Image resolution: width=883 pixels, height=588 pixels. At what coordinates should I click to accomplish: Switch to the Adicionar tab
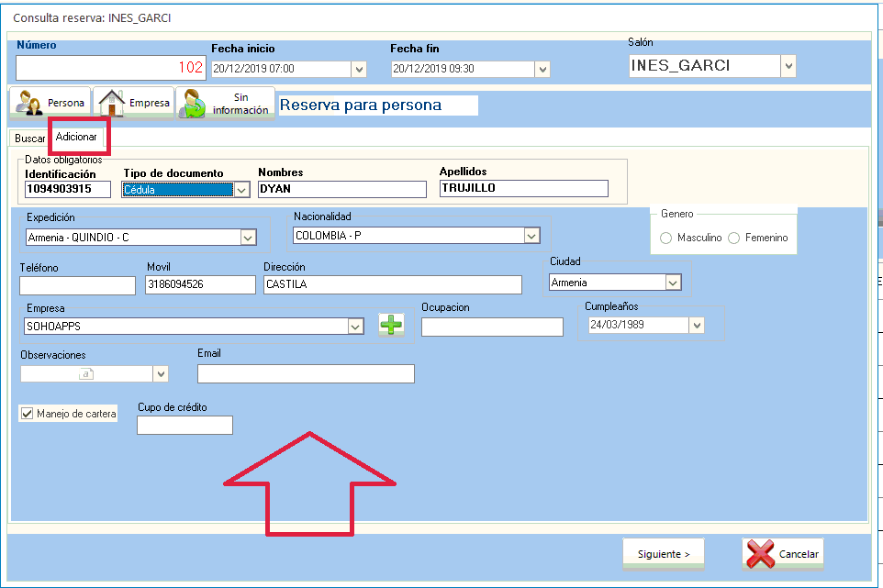pos(76,137)
